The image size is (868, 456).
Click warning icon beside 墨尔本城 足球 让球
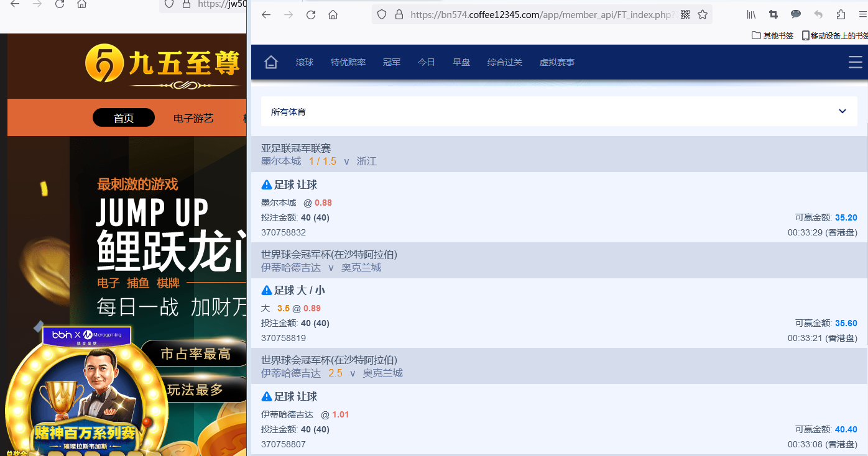coord(267,185)
